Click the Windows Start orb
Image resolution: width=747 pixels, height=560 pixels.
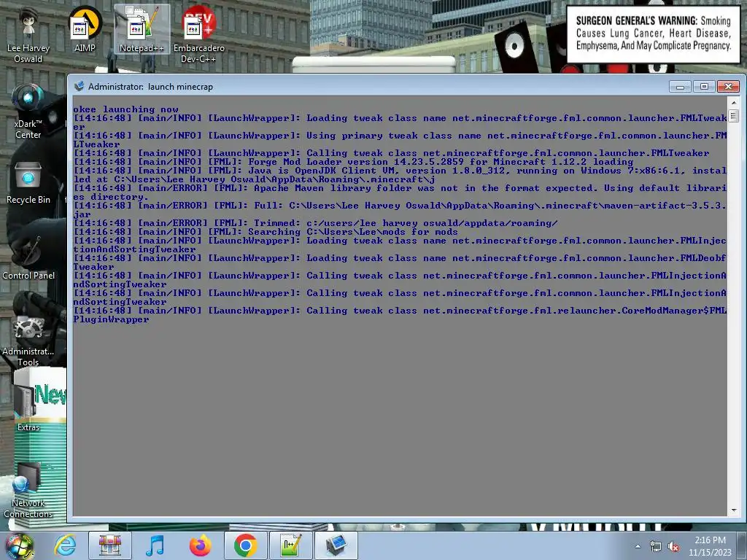tap(19, 545)
